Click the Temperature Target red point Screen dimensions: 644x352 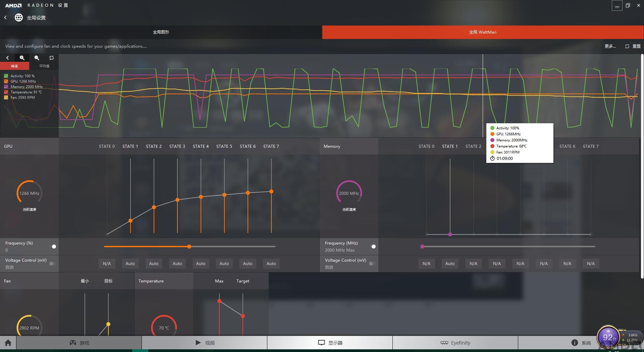tap(243, 316)
